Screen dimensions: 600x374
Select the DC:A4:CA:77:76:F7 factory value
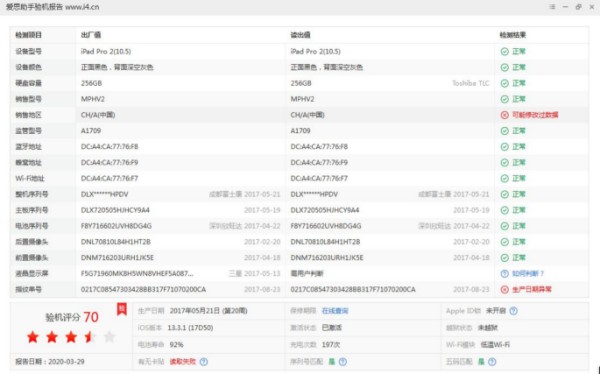click(x=109, y=178)
